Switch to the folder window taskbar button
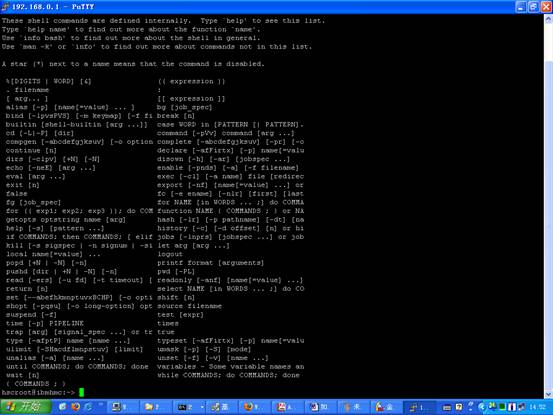 click(154, 407)
